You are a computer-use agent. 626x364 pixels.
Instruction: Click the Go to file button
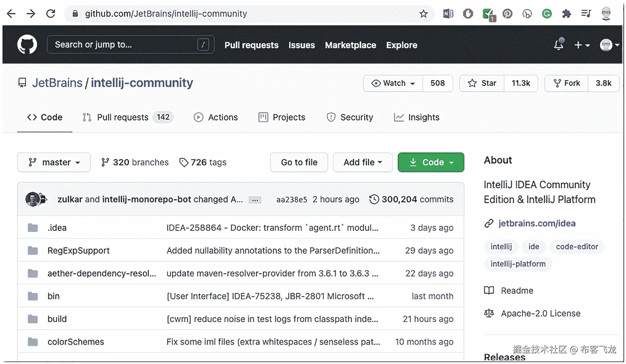299,162
